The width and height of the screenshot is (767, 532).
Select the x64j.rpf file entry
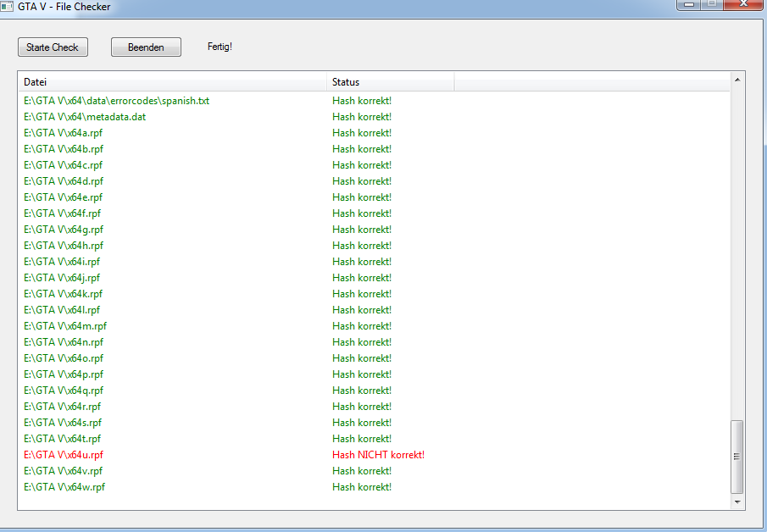tap(62, 278)
